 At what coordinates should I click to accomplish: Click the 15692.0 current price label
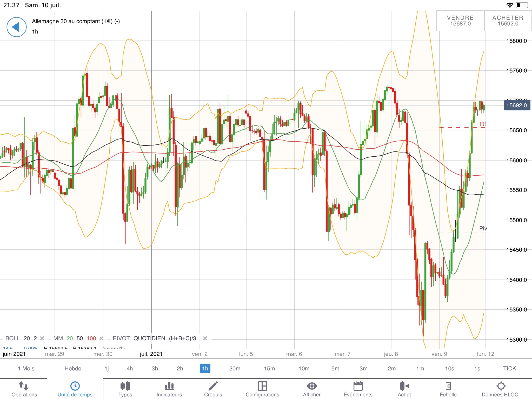tap(517, 105)
